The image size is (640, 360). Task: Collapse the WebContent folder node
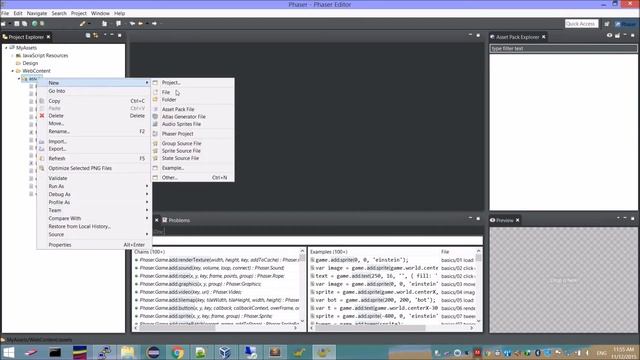[13, 71]
